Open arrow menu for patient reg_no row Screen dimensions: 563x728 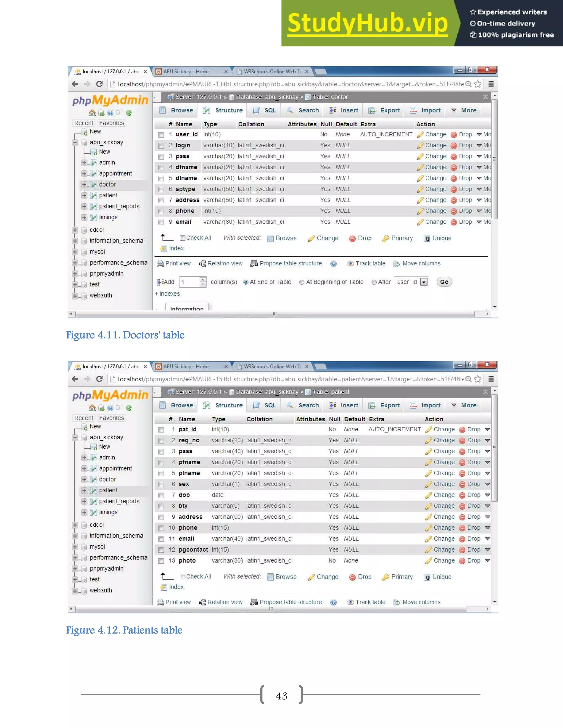point(488,440)
